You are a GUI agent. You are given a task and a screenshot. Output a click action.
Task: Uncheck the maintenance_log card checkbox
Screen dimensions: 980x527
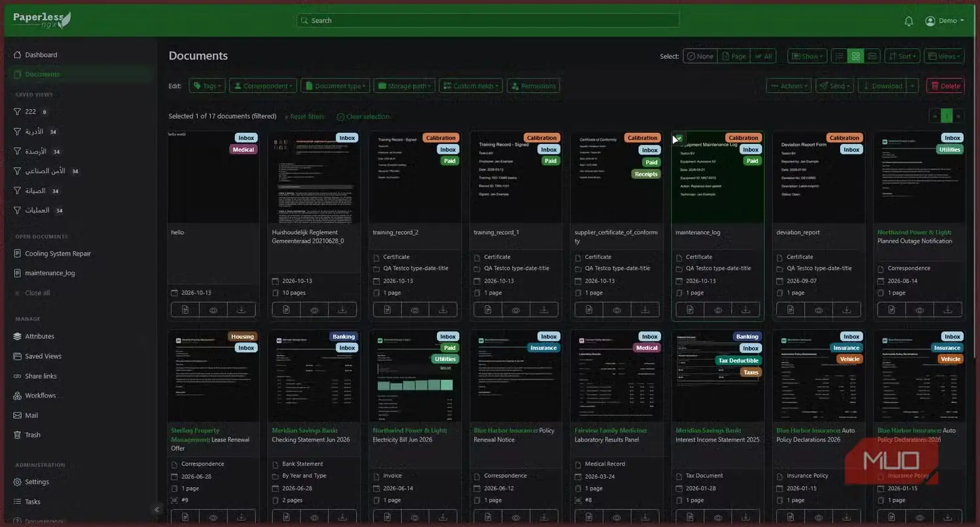click(x=679, y=138)
